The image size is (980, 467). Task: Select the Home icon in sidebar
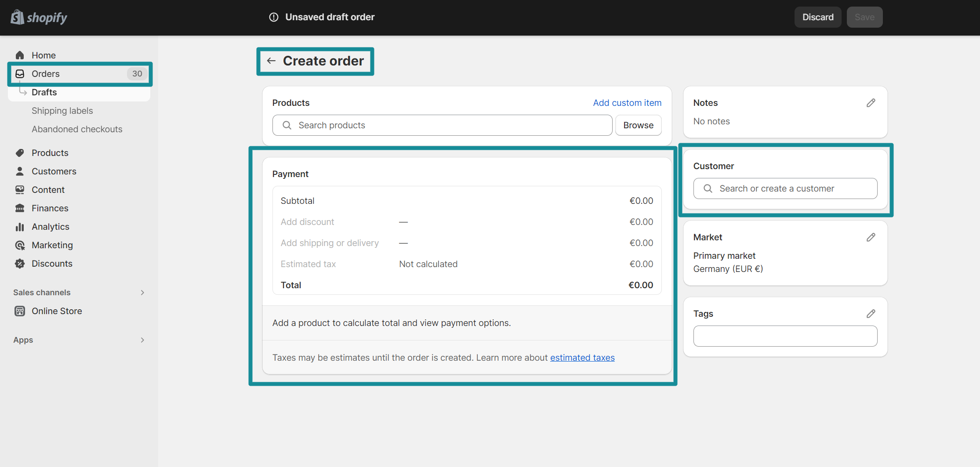point(20,55)
